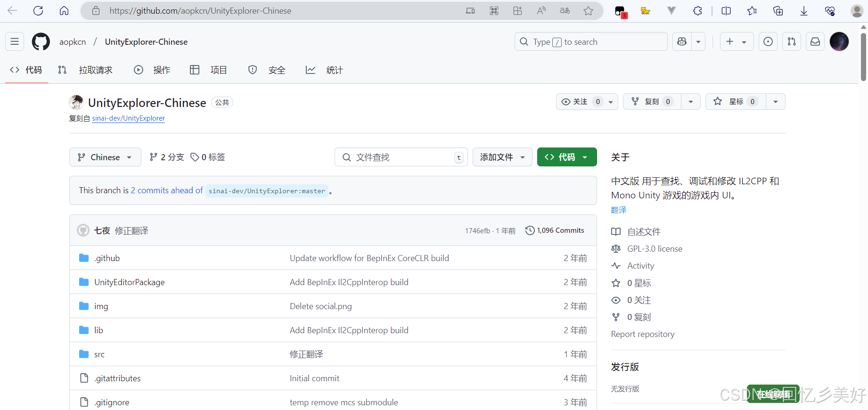
Task: Open the GitHub hamburger navigation menu
Action: 15,41
